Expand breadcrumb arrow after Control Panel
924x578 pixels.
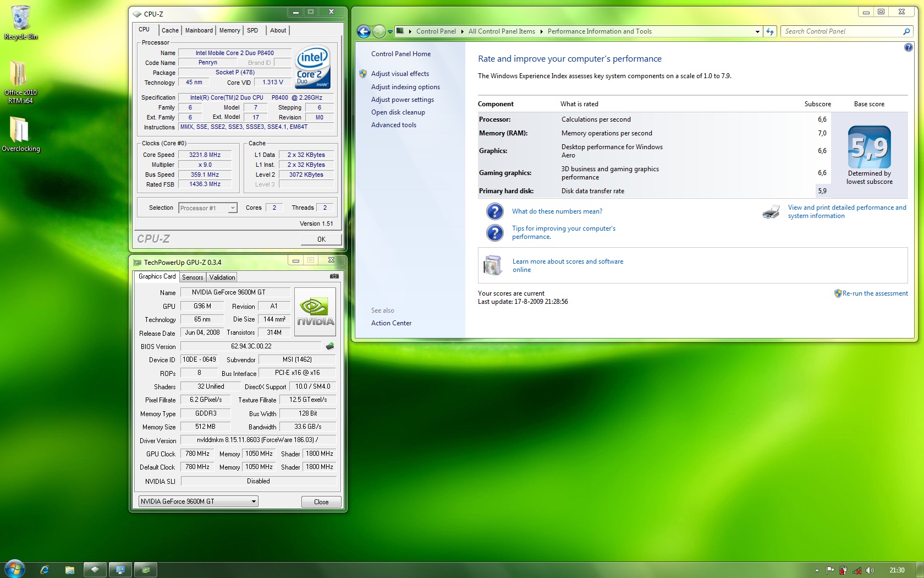[462, 31]
